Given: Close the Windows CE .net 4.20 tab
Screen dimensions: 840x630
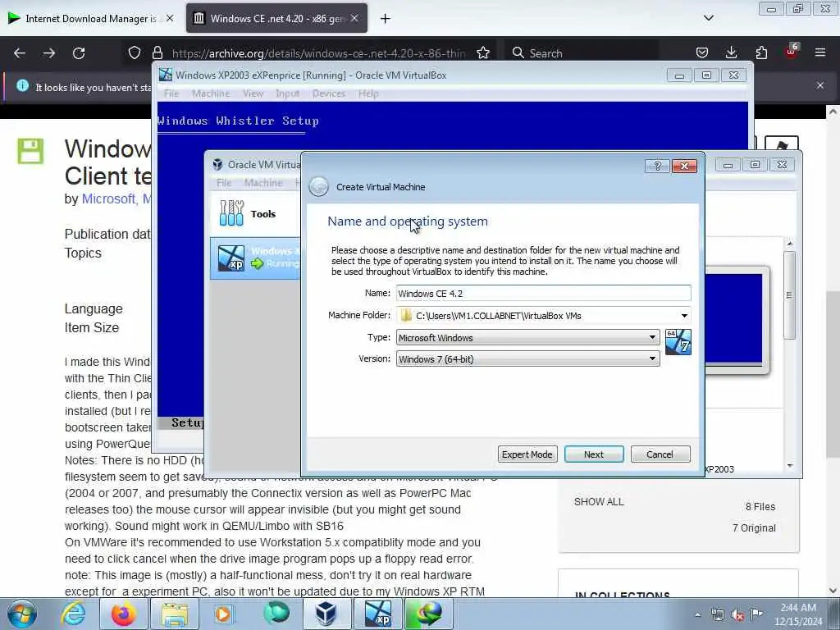Looking at the screenshot, I should click(x=354, y=18).
